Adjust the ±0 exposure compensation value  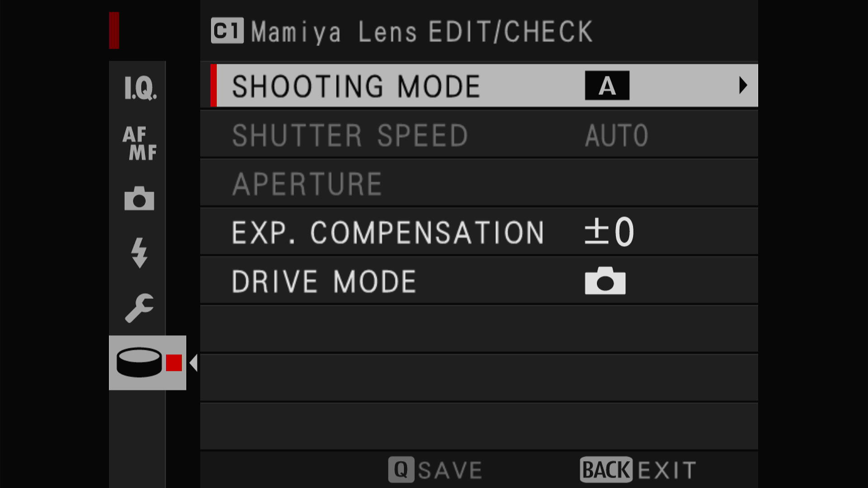[609, 232]
